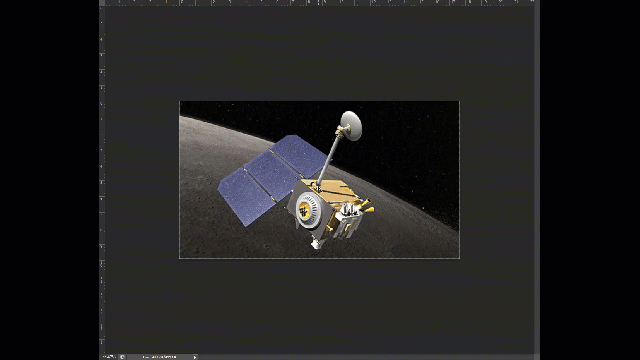Click the horizontal ruler above the canvas
Image resolution: width=640 pixels, height=360 pixels.
point(319,2)
